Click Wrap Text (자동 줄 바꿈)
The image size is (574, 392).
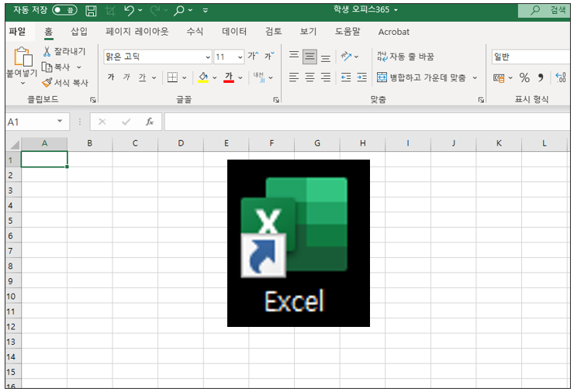(405, 57)
